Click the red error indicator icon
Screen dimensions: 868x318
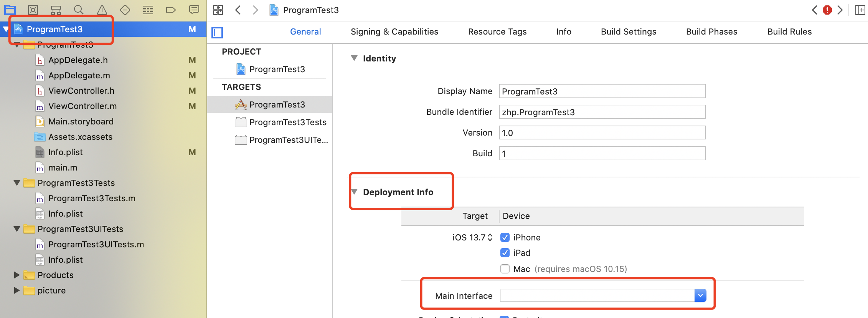click(x=827, y=10)
